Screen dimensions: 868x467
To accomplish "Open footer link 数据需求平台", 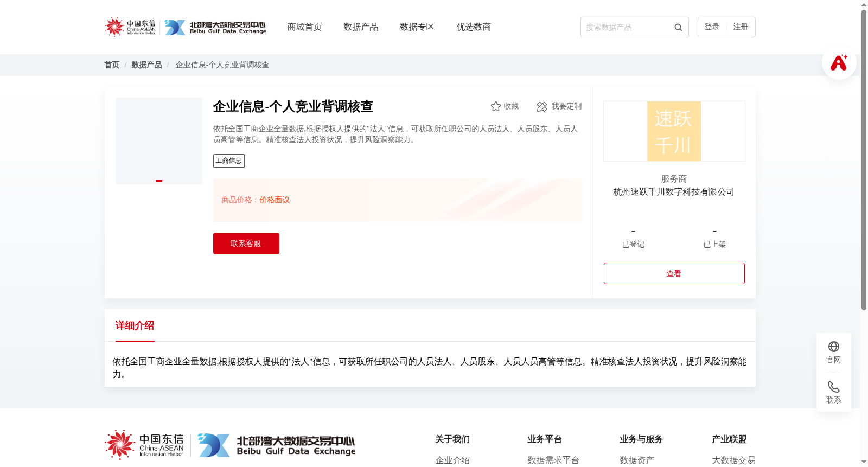I will [x=553, y=460].
